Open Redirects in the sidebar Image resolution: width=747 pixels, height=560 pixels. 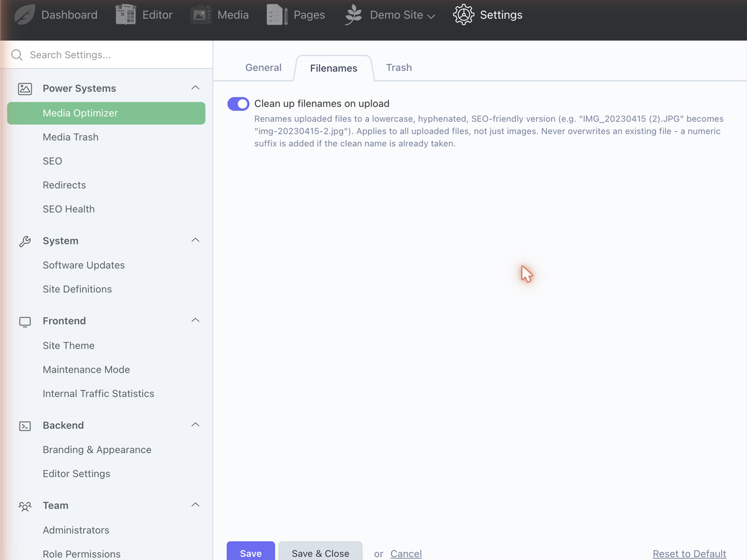64,185
